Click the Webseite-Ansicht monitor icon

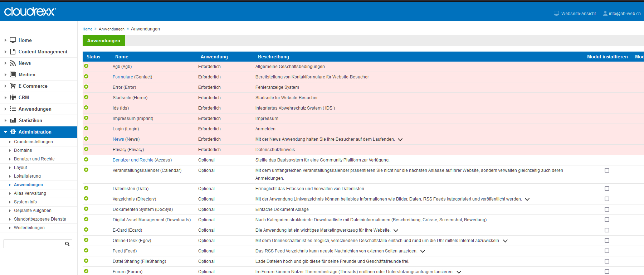556,13
